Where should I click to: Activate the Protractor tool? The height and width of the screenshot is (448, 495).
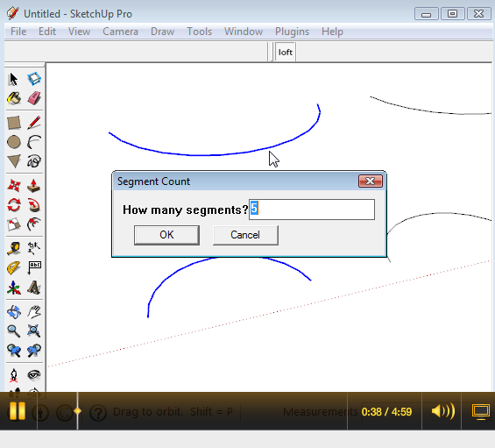[x=14, y=268]
